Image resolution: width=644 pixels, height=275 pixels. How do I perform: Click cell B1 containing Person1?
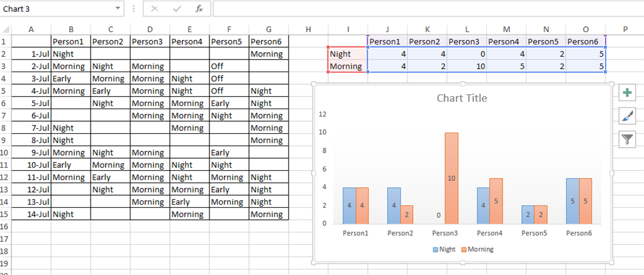(71, 41)
